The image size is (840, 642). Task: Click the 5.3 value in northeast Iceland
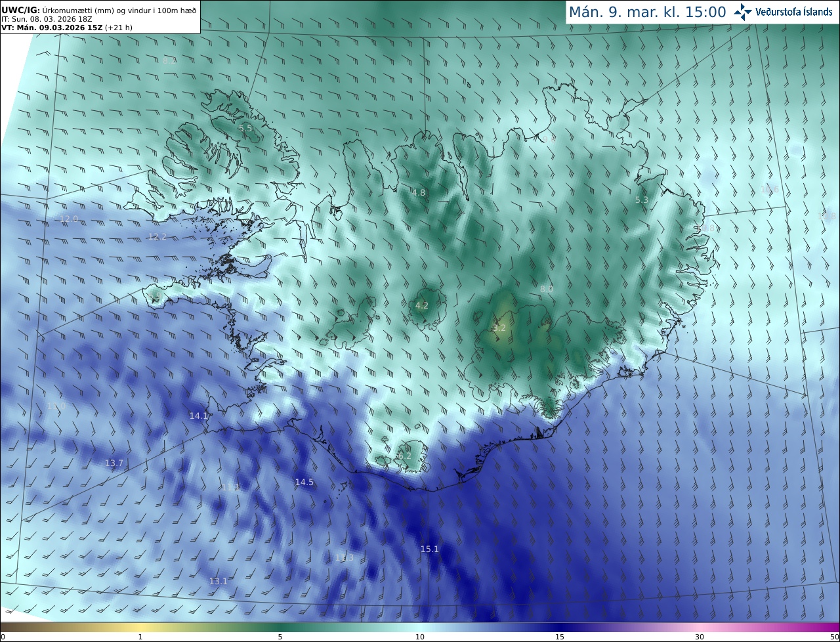(x=642, y=200)
